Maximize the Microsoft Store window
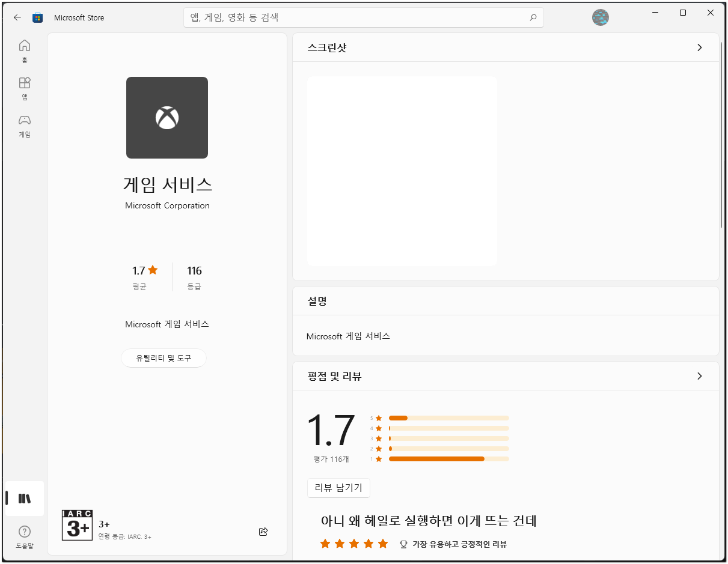The width and height of the screenshot is (728, 564). 683,13
